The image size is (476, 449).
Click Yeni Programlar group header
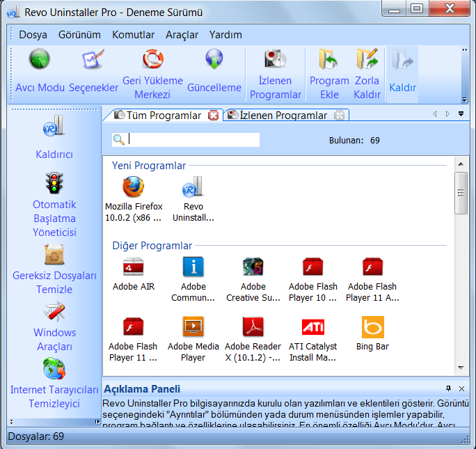point(149,166)
